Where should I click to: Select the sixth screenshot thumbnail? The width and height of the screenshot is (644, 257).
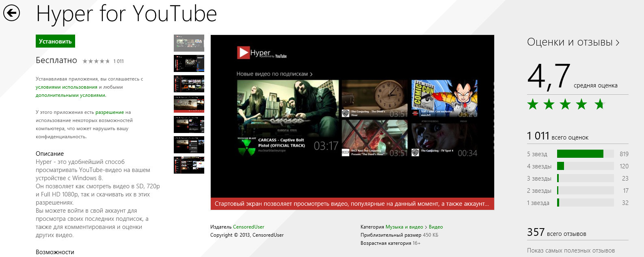pos(189,145)
